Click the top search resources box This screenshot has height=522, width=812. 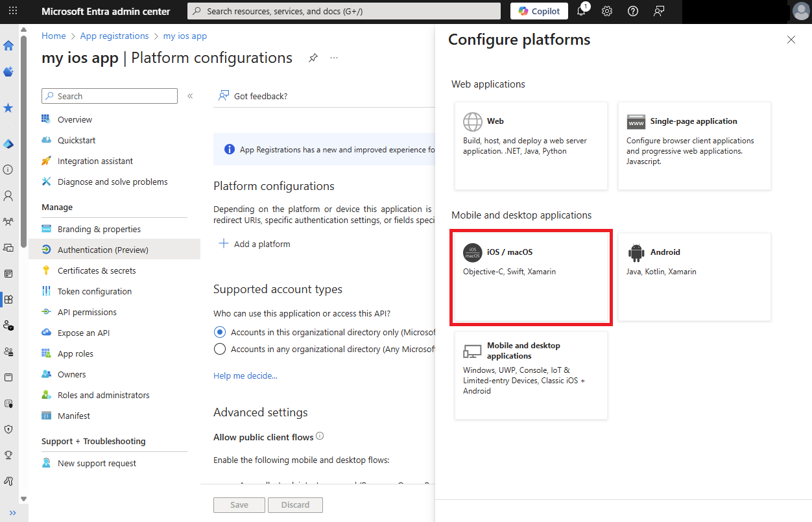tap(344, 11)
